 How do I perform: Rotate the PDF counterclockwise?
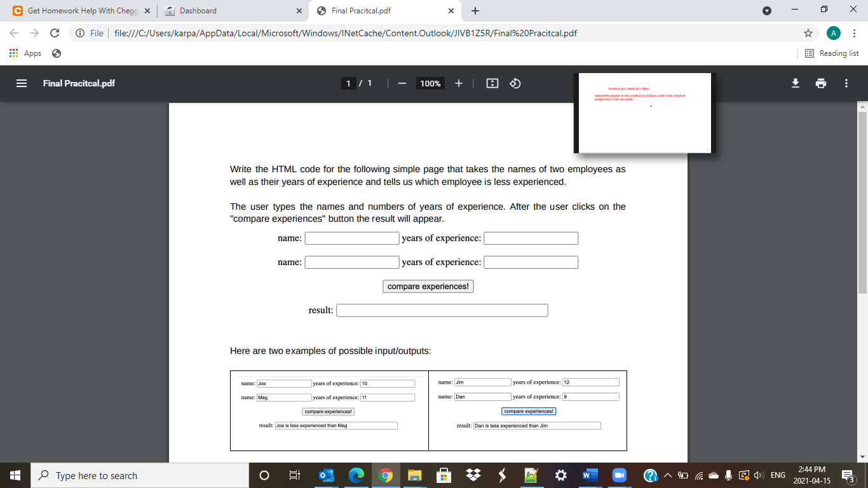point(516,83)
